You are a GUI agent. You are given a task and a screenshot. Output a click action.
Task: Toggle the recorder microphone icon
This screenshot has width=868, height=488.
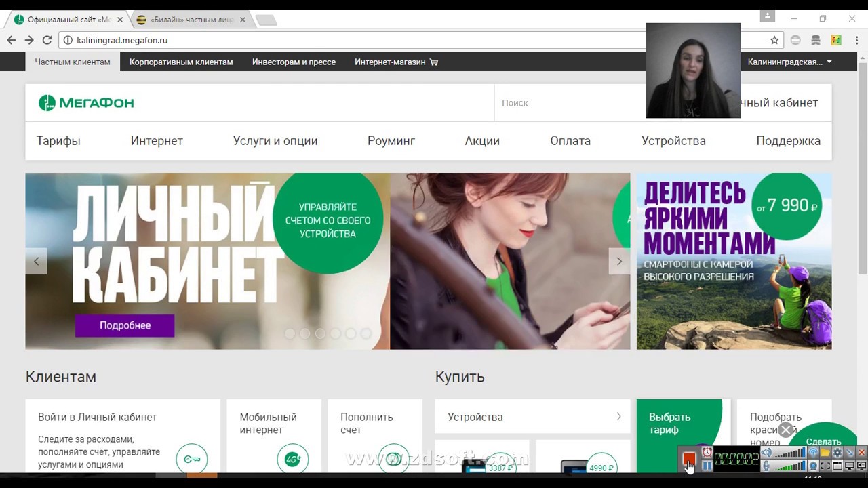click(x=766, y=466)
